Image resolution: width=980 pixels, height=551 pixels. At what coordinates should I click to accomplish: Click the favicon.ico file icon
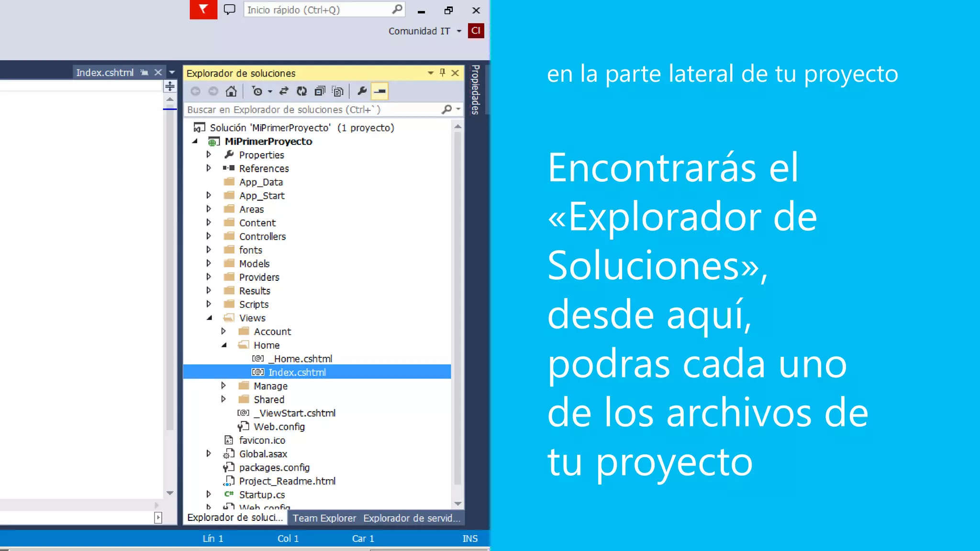click(229, 440)
